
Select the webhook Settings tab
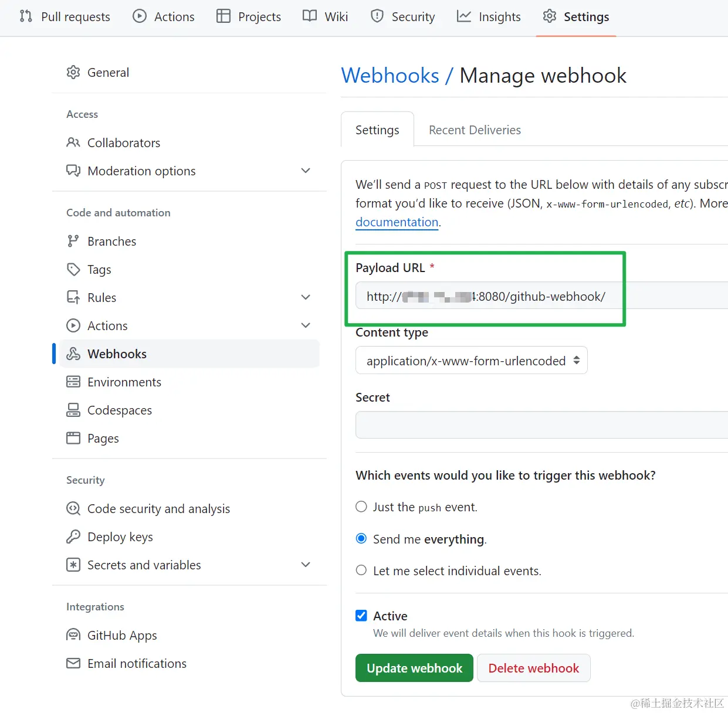(x=377, y=130)
